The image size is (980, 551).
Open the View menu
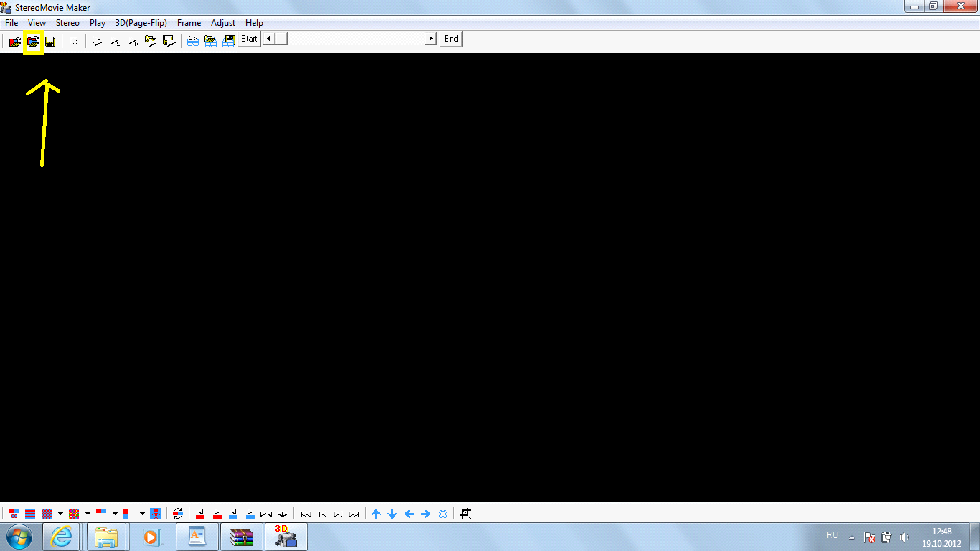click(x=37, y=23)
